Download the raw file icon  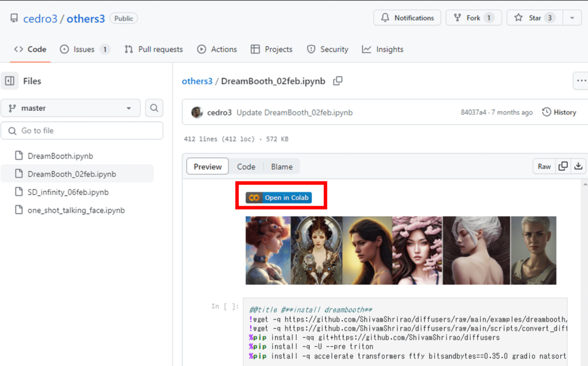578,166
